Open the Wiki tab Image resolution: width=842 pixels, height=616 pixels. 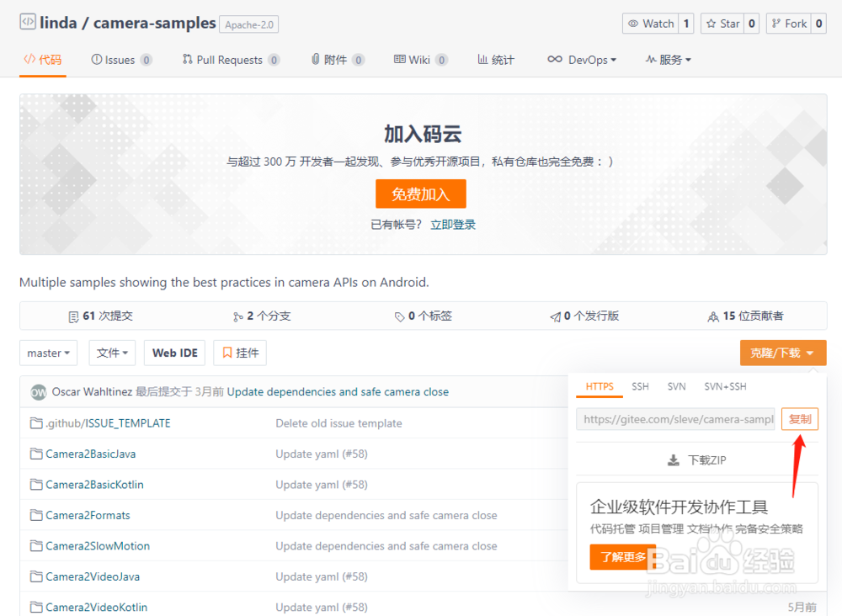coord(420,60)
